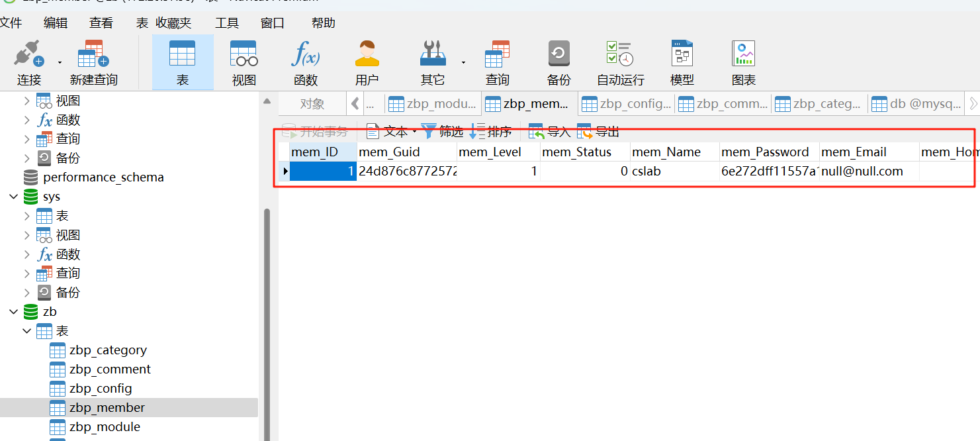
Task: Collapse the zb database node
Action: click(13, 312)
